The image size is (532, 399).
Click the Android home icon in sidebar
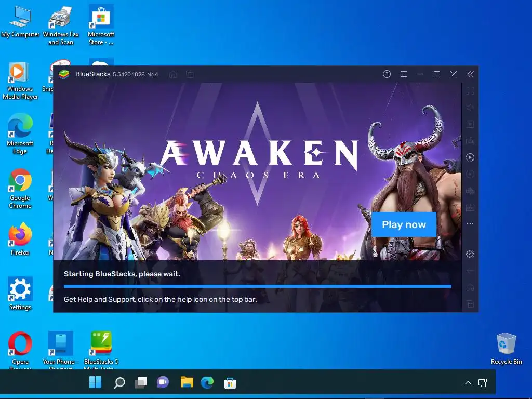pos(470,287)
